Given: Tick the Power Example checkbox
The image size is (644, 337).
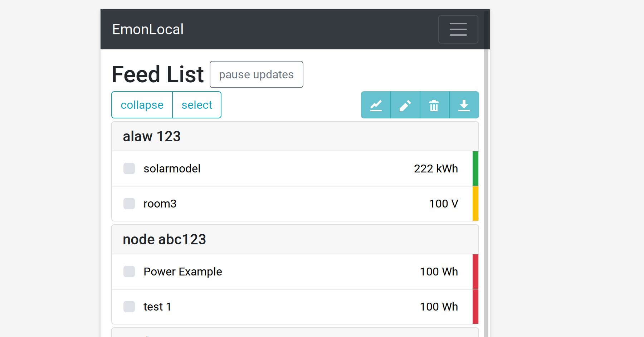Looking at the screenshot, I should [129, 271].
